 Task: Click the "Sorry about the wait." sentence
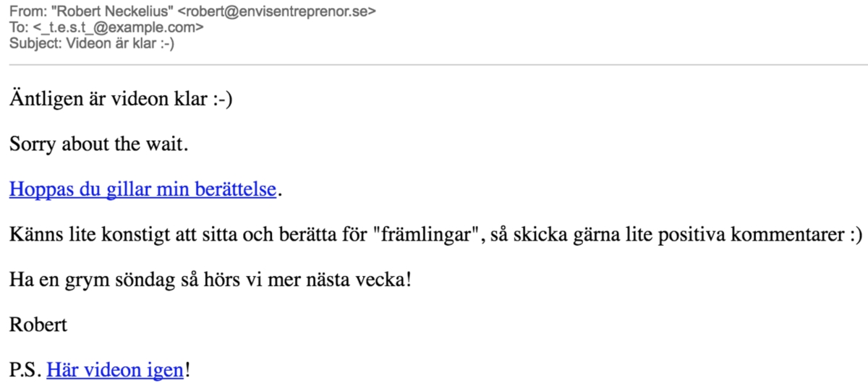click(x=98, y=145)
